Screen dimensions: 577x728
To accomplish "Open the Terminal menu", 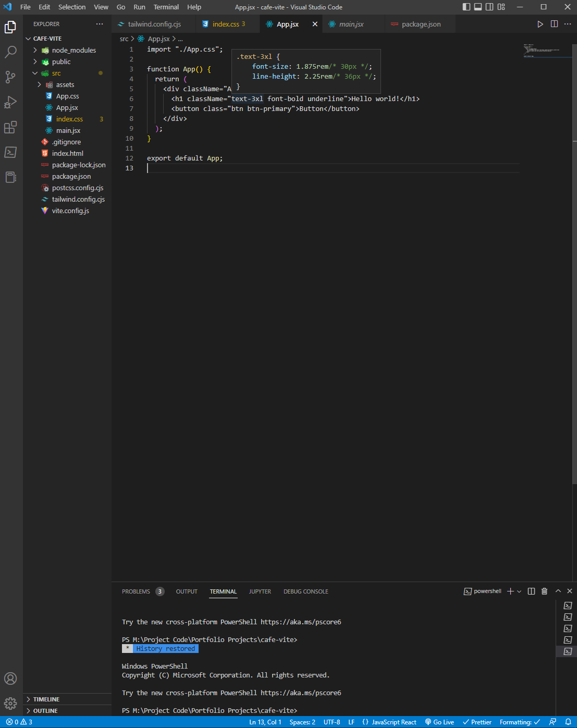I will 166,7.
